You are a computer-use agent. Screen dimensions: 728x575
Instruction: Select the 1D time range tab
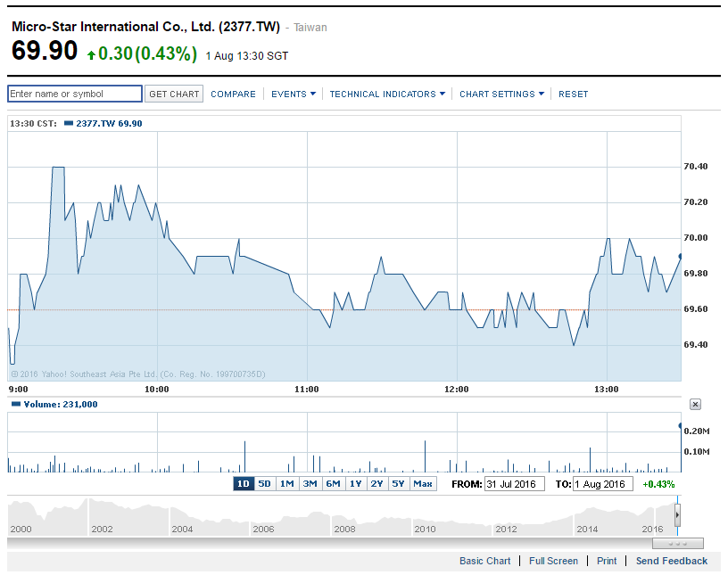(244, 484)
